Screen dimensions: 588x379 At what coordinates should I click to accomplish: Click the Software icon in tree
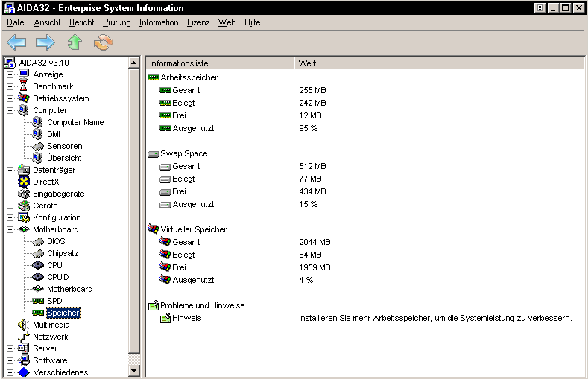coord(24,360)
